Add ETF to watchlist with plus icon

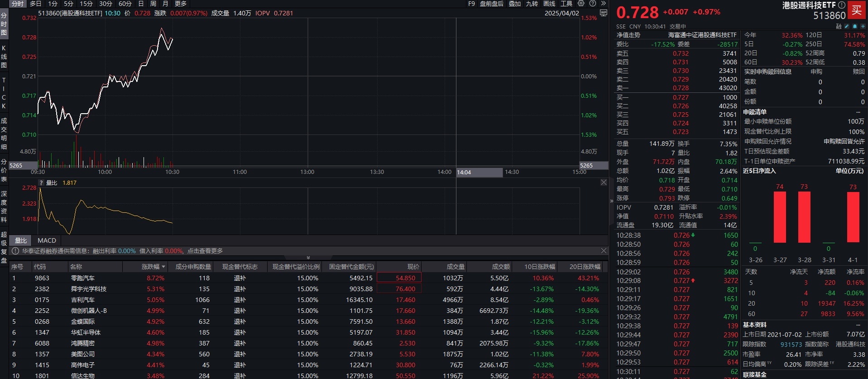tap(863, 26)
